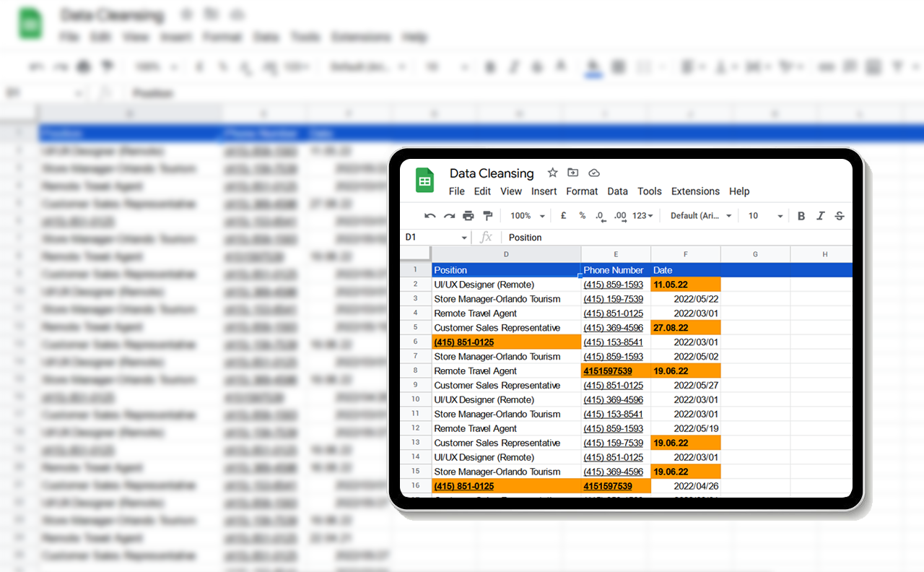Open the Extensions menu
Viewport: 924px width, 572px height.
[x=695, y=191]
